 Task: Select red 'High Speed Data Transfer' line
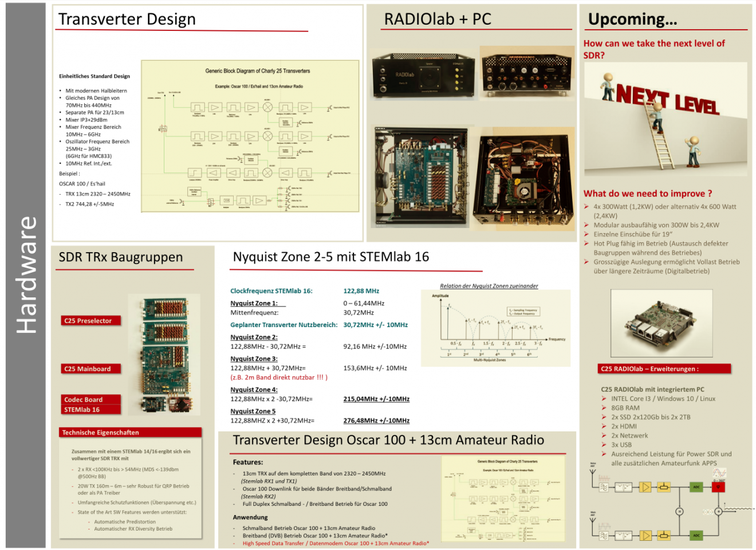(x=336, y=543)
